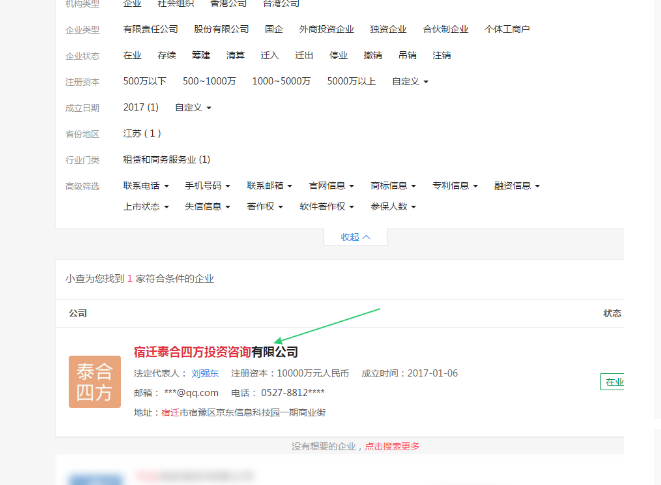Select 在业 enterprise status filter

tap(132, 55)
